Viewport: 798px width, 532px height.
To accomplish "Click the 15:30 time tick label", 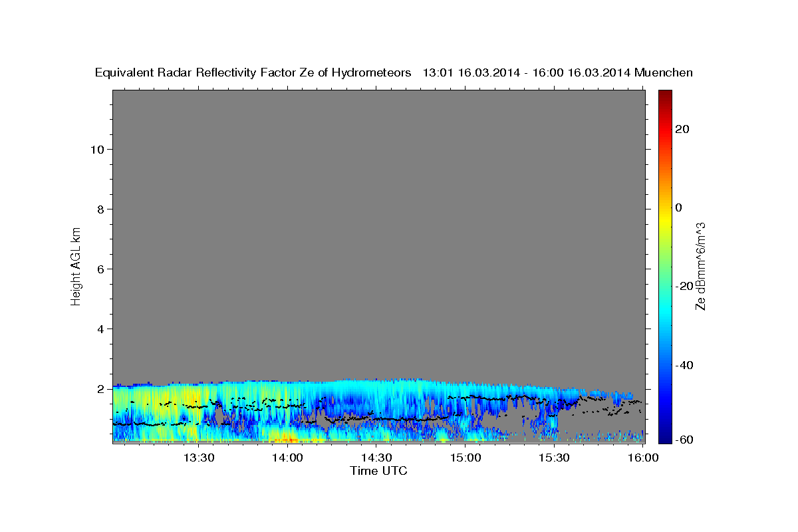I will 554,458.
